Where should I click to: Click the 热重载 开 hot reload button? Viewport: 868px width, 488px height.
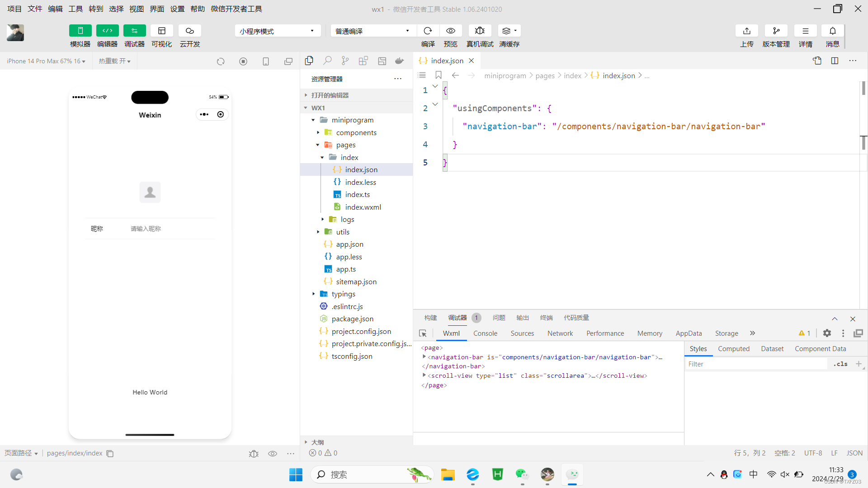pyautogui.click(x=114, y=61)
